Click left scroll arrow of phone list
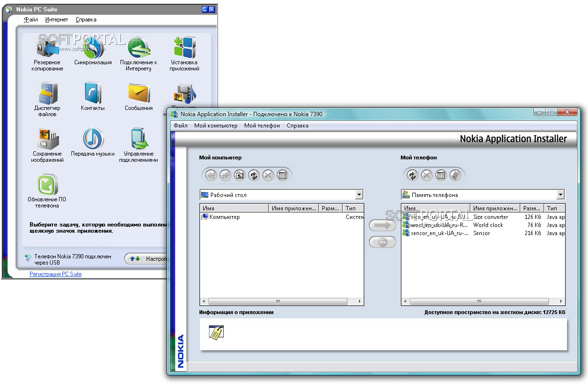The height and width of the screenshot is (384, 588). point(405,302)
